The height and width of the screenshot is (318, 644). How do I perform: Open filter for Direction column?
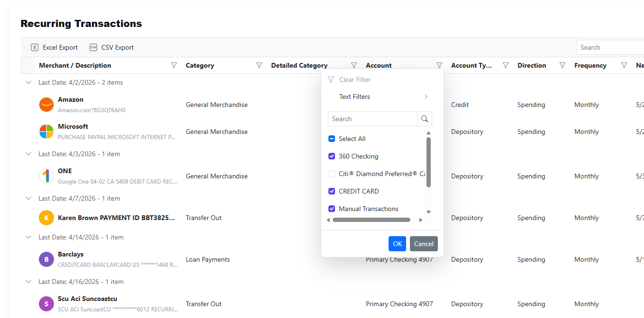(x=562, y=65)
